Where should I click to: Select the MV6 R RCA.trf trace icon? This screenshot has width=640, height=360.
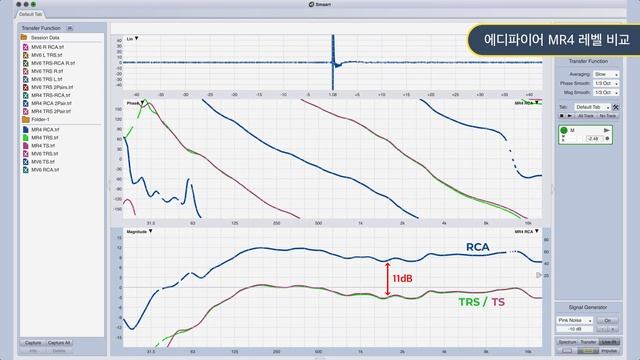click(x=25, y=47)
